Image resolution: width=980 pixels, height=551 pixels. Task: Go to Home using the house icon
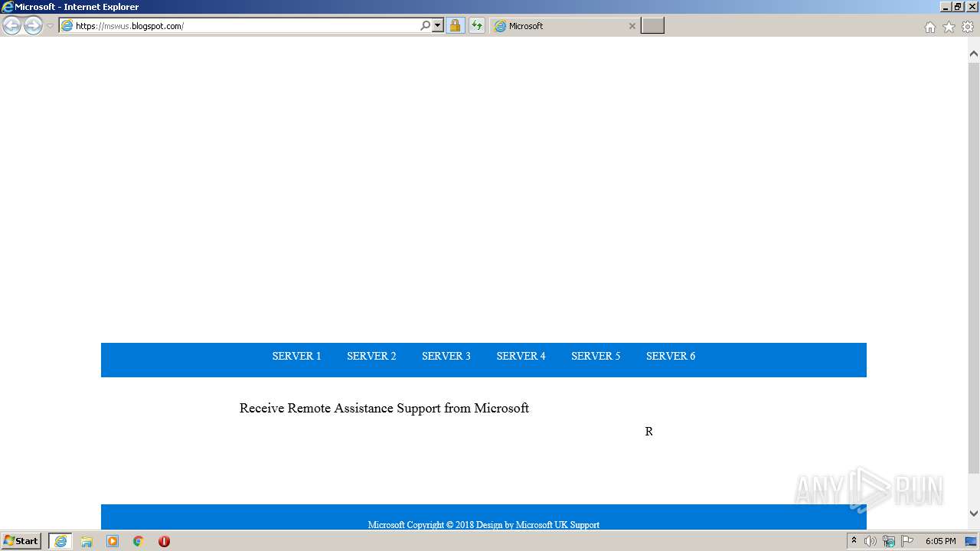929,27
